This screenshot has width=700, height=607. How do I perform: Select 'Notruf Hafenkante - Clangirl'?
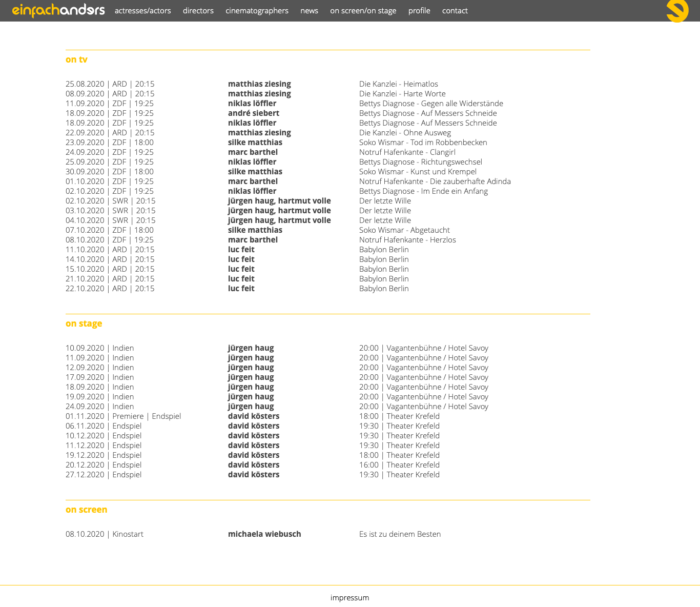[x=407, y=152]
